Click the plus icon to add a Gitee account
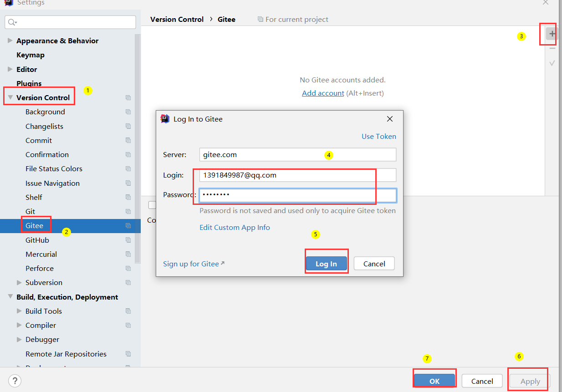This screenshot has width=562, height=392. coord(552,34)
